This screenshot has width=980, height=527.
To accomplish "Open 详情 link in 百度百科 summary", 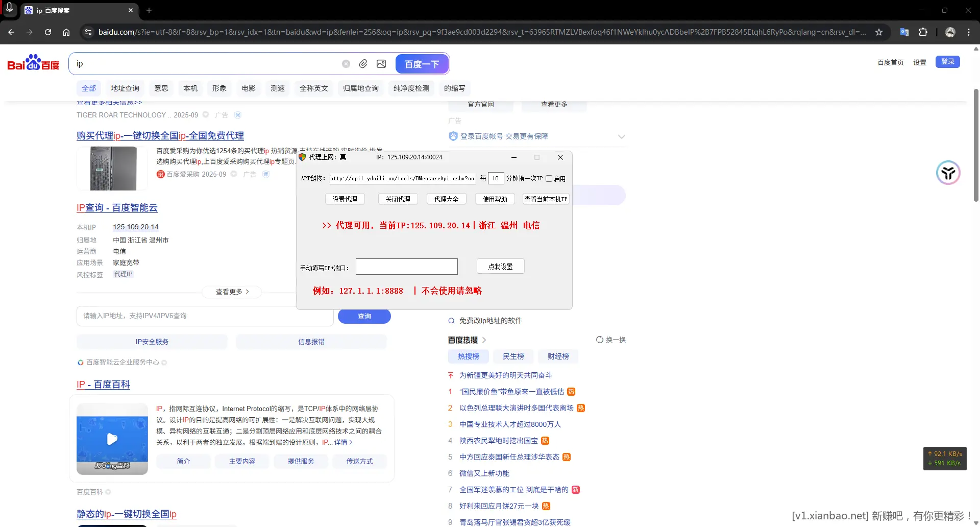I will click(343, 442).
